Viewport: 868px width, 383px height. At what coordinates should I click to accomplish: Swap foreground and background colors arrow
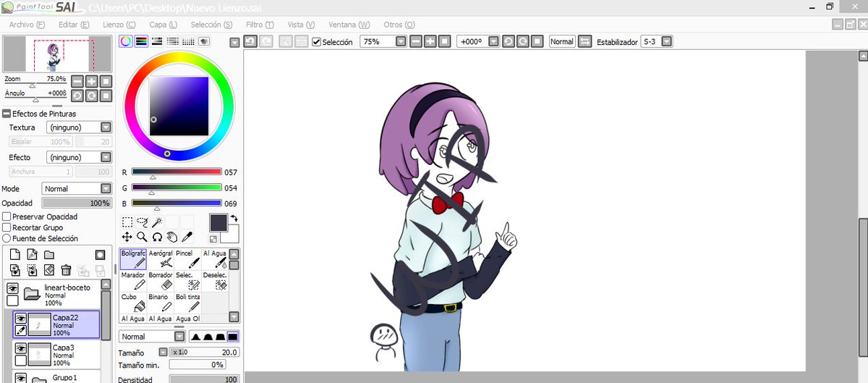(234, 219)
